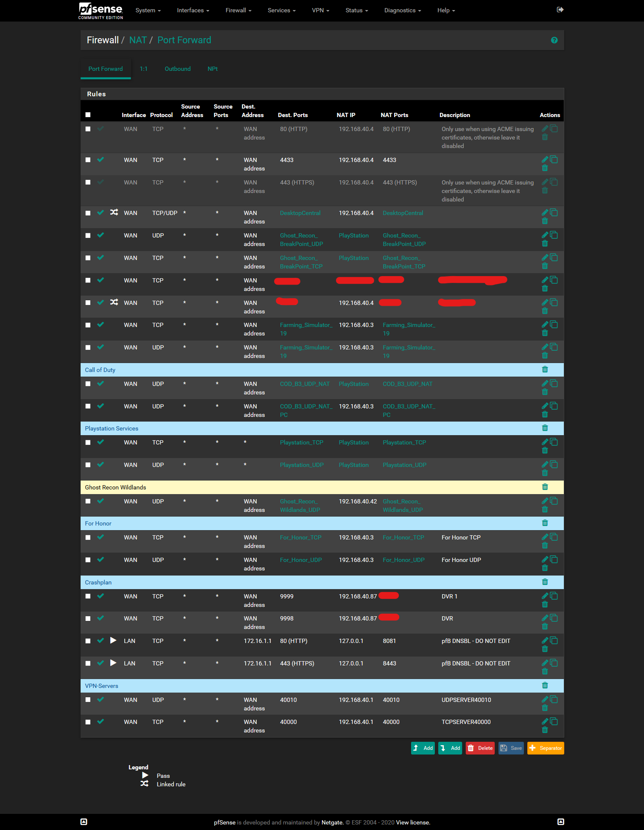Viewport: 644px width, 830px height.
Task: Edit the DesktopCentral rule with pencil icon
Action: tap(545, 212)
